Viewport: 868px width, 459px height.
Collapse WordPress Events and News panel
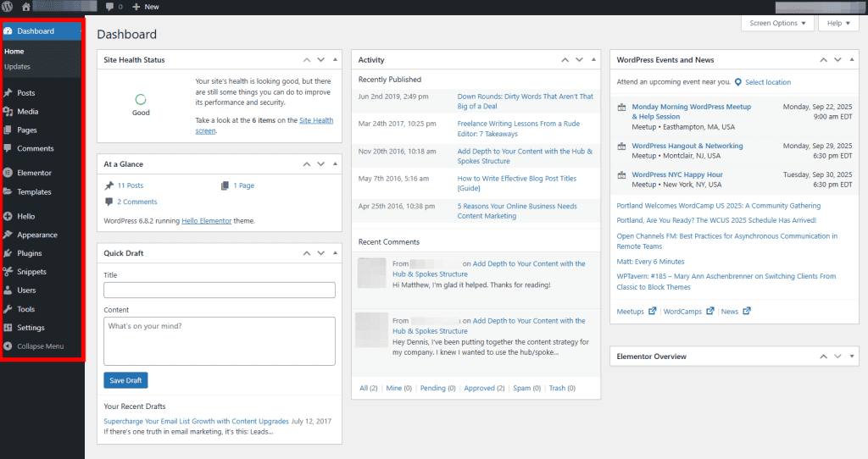(x=852, y=60)
